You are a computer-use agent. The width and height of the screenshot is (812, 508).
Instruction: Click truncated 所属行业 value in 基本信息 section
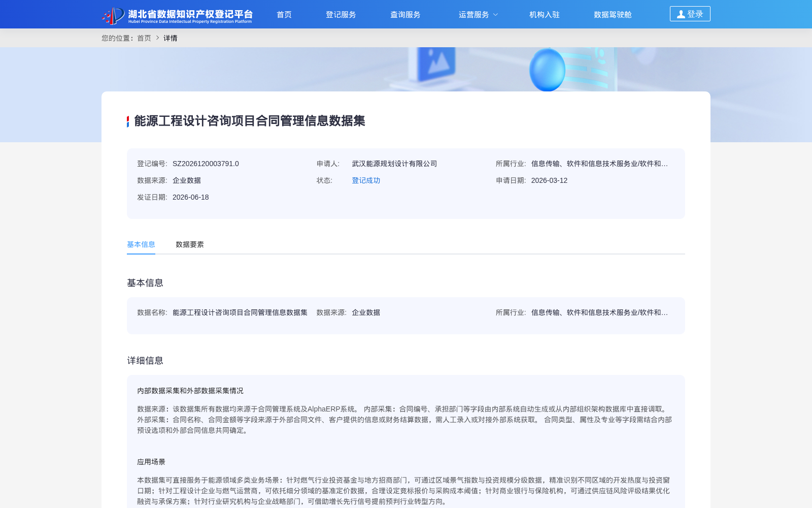(x=599, y=312)
